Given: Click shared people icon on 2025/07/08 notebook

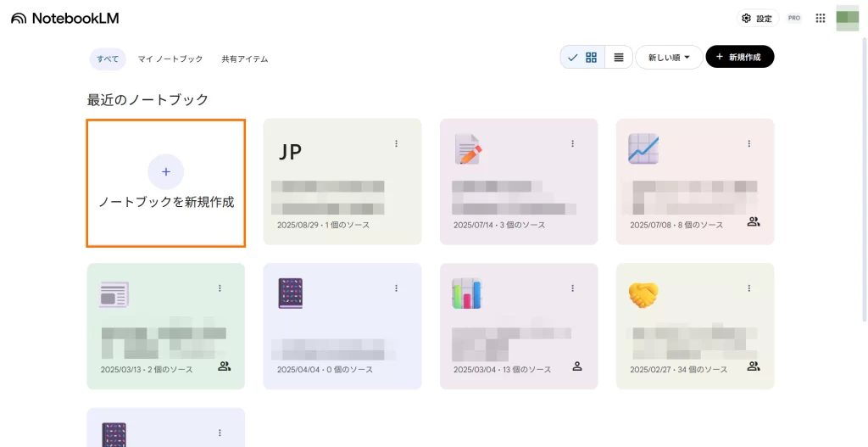Looking at the screenshot, I should [754, 222].
